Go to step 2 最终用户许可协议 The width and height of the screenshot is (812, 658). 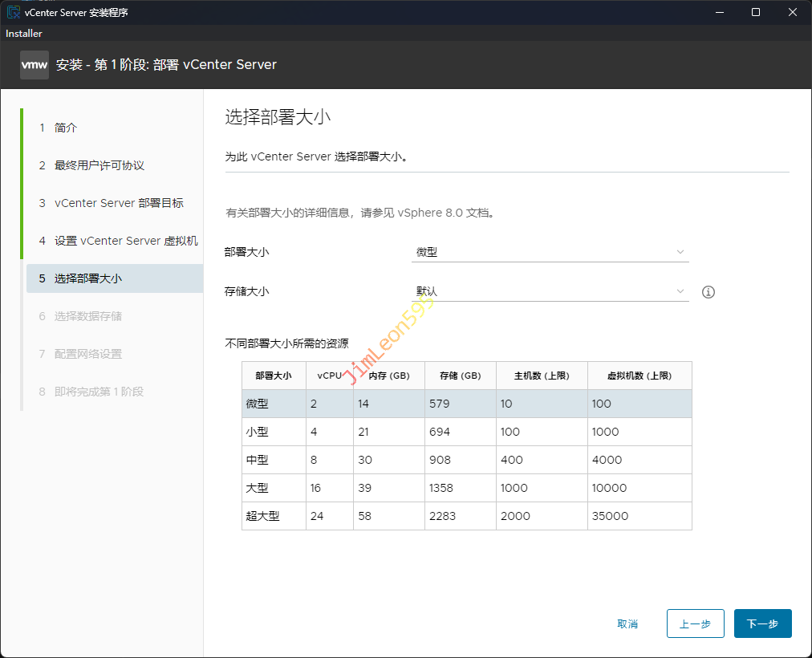pos(99,165)
